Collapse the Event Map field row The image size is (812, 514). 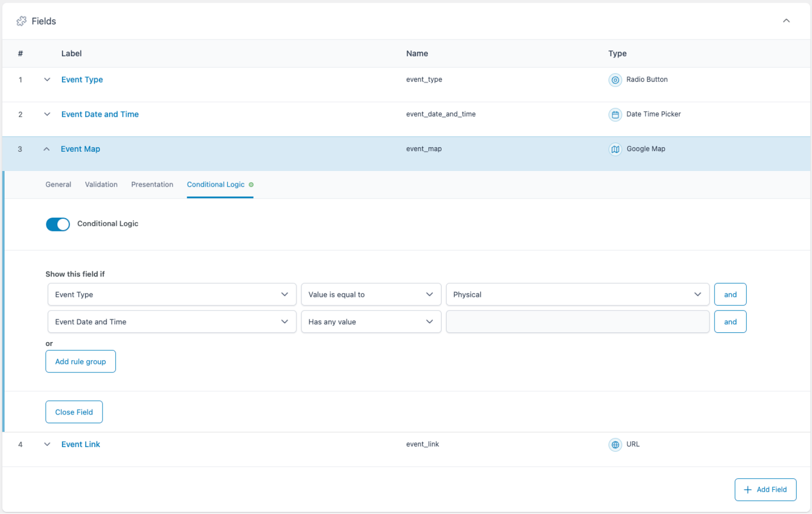click(47, 149)
